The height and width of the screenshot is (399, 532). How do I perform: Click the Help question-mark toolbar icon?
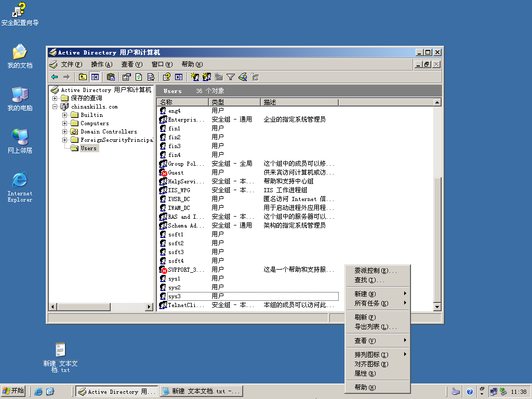166,77
